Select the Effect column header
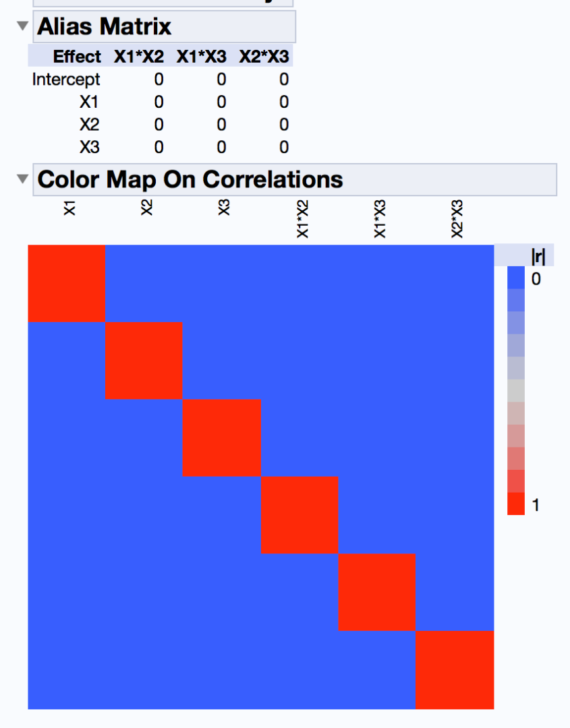The height and width of the screenshot is (728, 570). pos(77,57)
